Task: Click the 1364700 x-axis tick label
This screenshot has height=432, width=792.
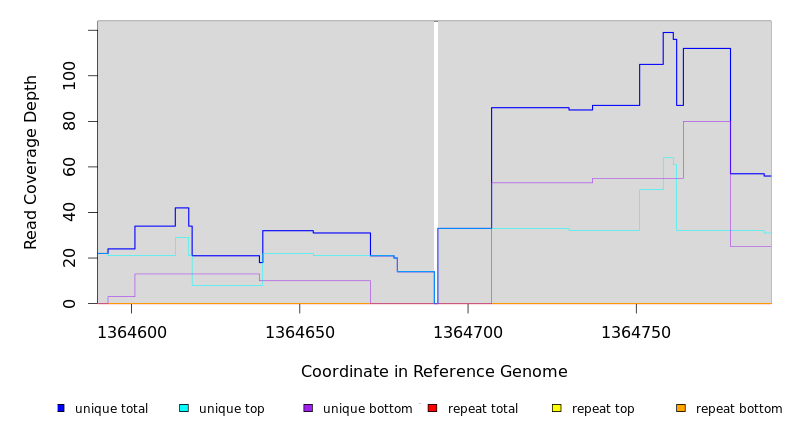Action: coord(468,332)
